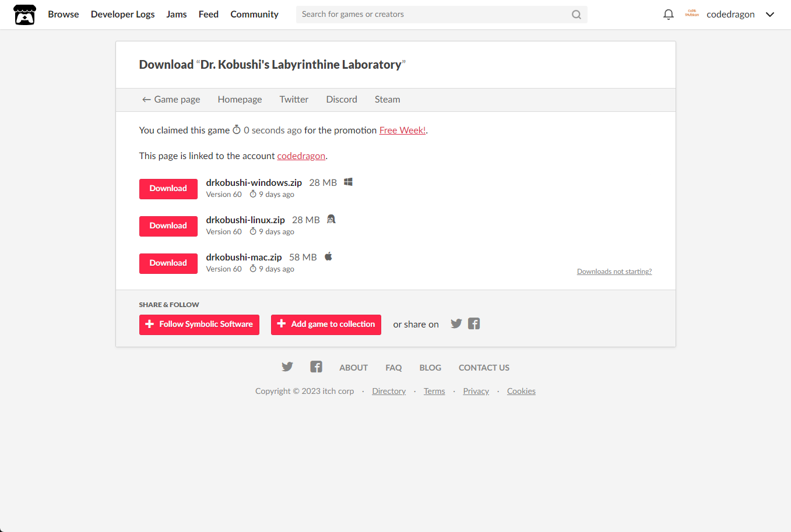791x532 pixels.
Task: Follow Symbolic Software
Action: coord(199,325)
